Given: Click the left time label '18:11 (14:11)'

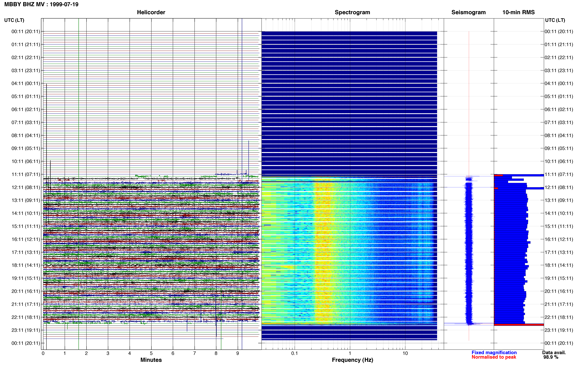Looking at the screenshot, I should coord(26,265).
